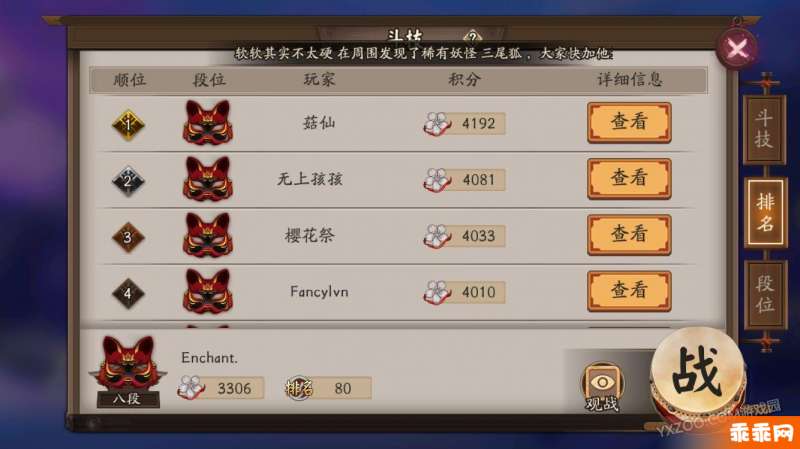Click the 排名 80 rank indicator
800x449 pixels.
point(328,388)
